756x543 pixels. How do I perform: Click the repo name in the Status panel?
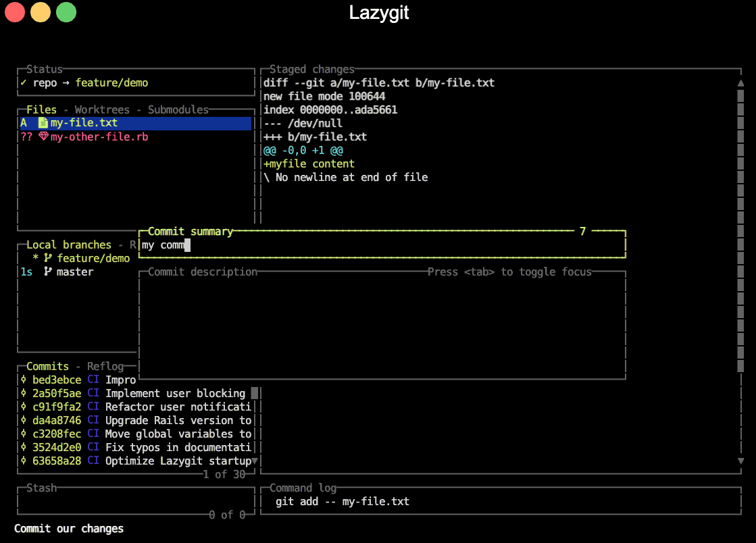(x=45, y=82)
